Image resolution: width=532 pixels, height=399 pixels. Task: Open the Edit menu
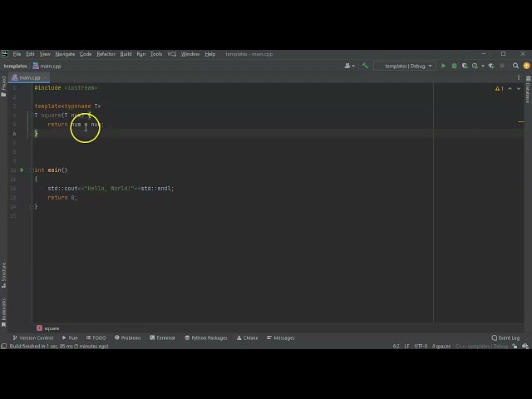pos(30,54)
